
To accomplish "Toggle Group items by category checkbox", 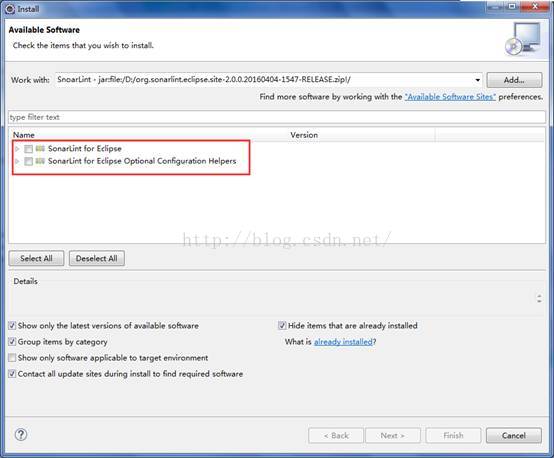I will point(12,341).
